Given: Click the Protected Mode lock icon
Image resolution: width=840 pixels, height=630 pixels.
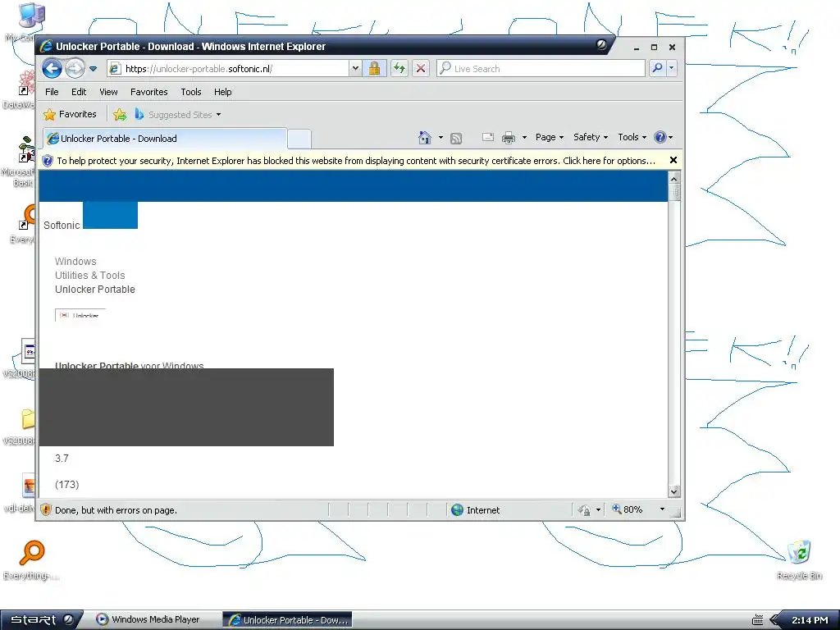Looking at the screenshot, I should [584, 510].
